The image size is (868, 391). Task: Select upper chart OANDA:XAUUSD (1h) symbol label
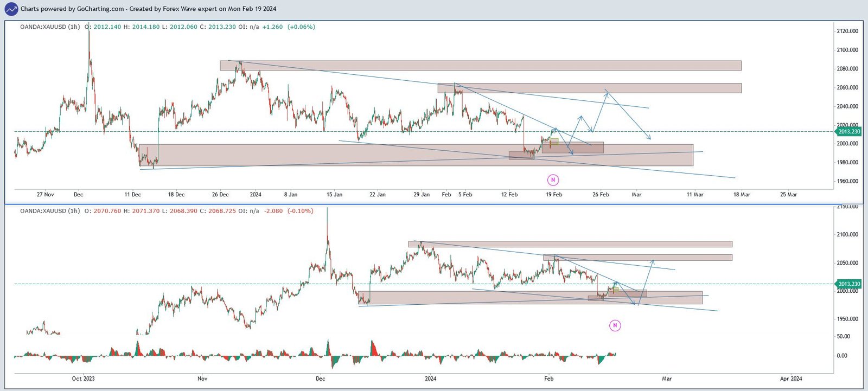(x=50, y=27)
